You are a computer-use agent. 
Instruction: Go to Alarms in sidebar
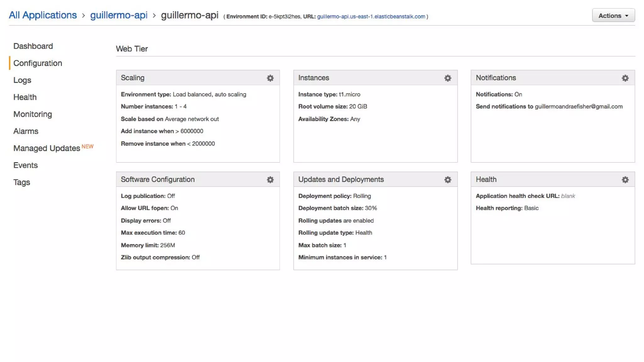pyautogui.click(x=26, y=131)
